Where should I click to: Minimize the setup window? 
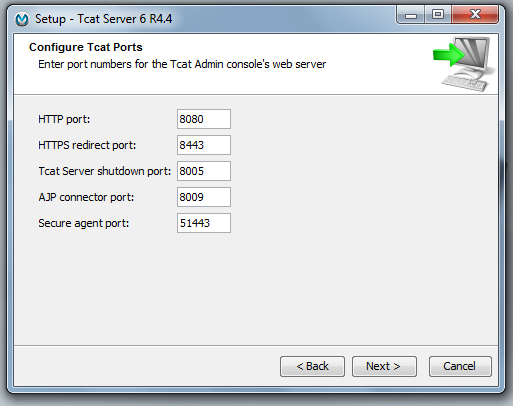[411, 15]
